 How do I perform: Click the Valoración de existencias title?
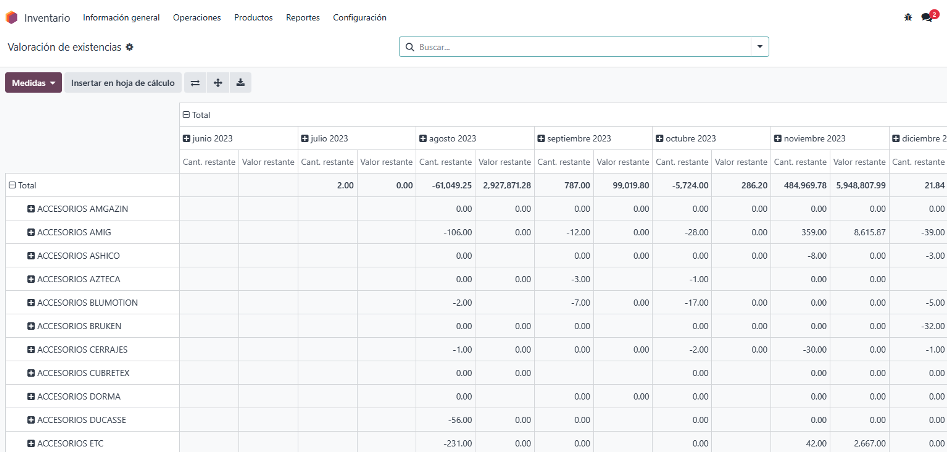point(64,47)
